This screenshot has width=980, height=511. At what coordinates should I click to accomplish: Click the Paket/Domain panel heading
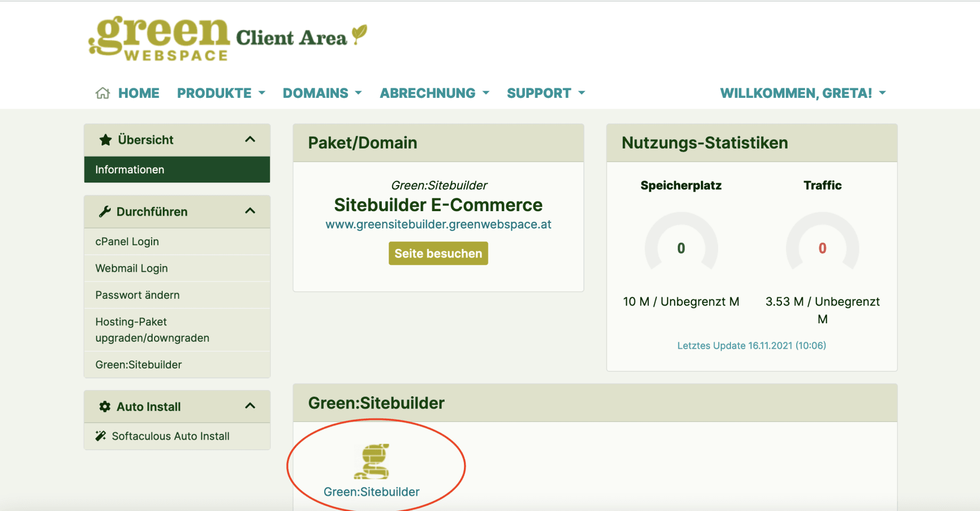[x=363, y=143]
